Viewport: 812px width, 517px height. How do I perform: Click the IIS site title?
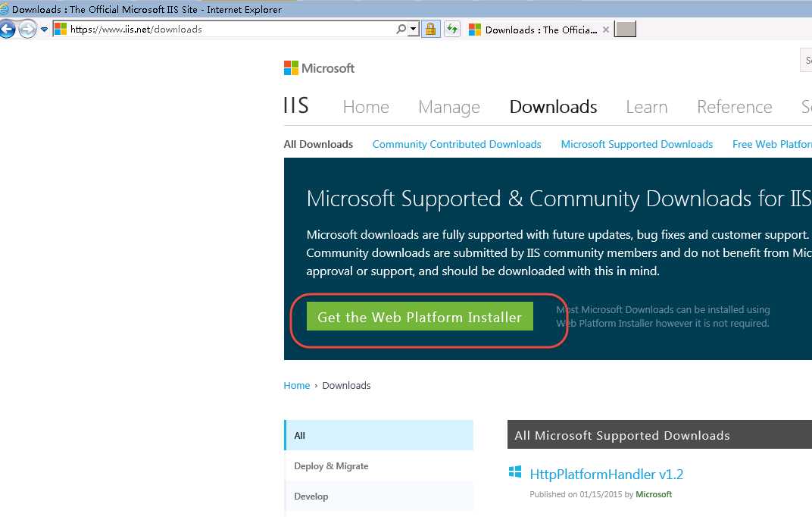pos(296,105)
